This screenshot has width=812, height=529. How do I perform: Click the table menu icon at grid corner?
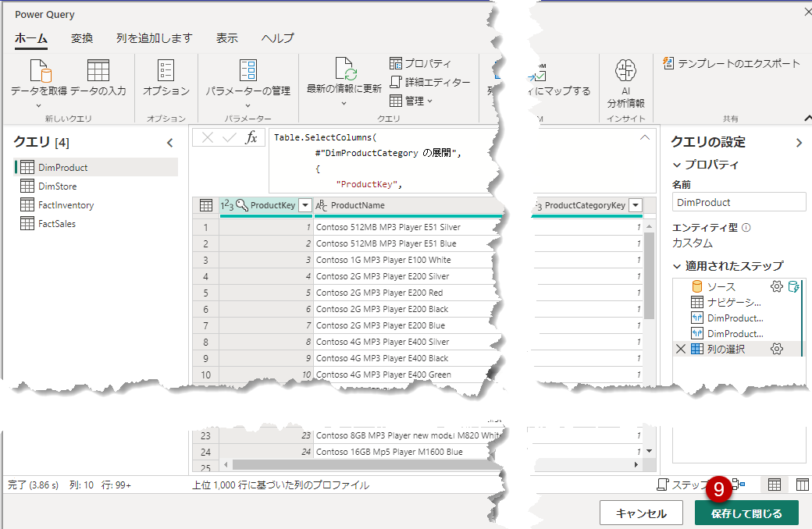[205, 205]
